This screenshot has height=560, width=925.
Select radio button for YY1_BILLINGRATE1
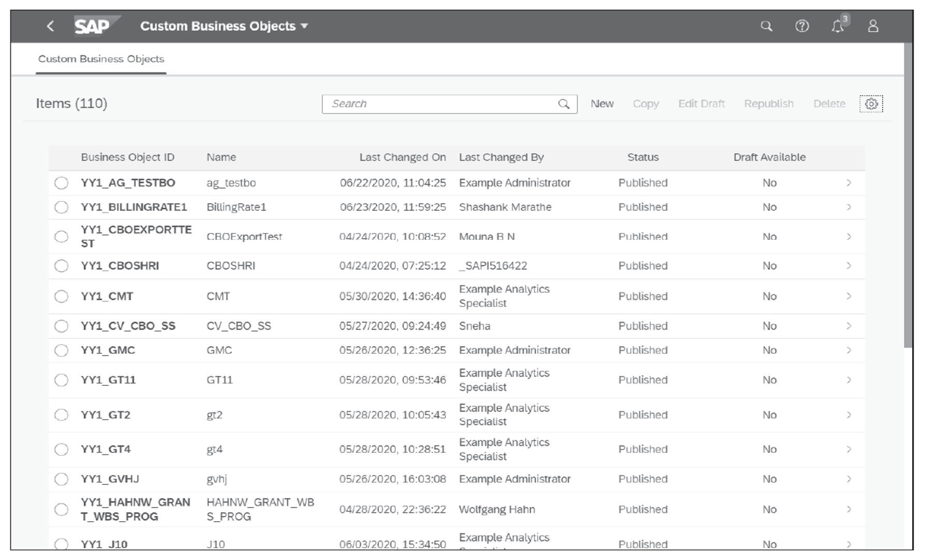click(61, 207)
